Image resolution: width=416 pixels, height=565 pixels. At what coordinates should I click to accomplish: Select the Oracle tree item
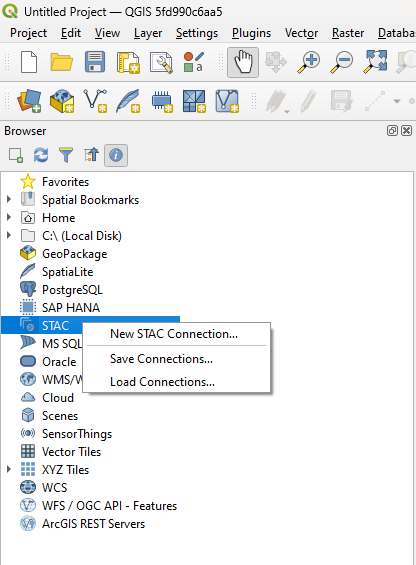pyautogui.click(x=59, y=361)
